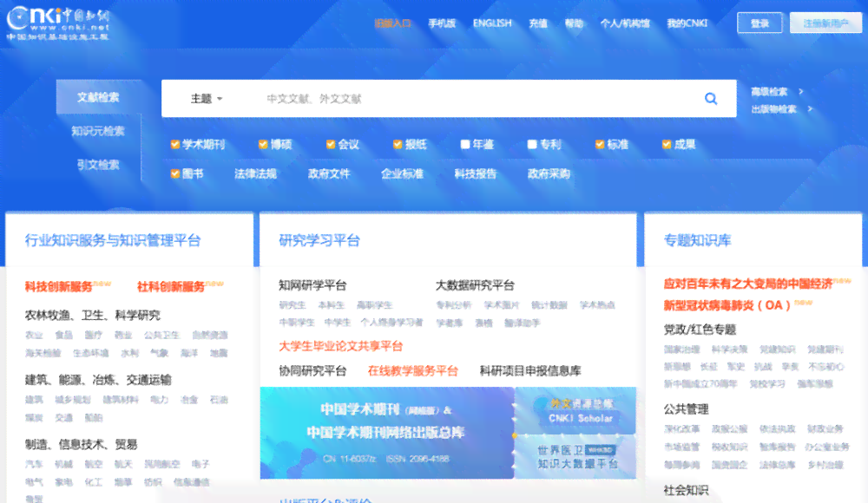Open 旧版入口 in the top navigation
Screen dimensions: 868x503
[x=392, y=23]
